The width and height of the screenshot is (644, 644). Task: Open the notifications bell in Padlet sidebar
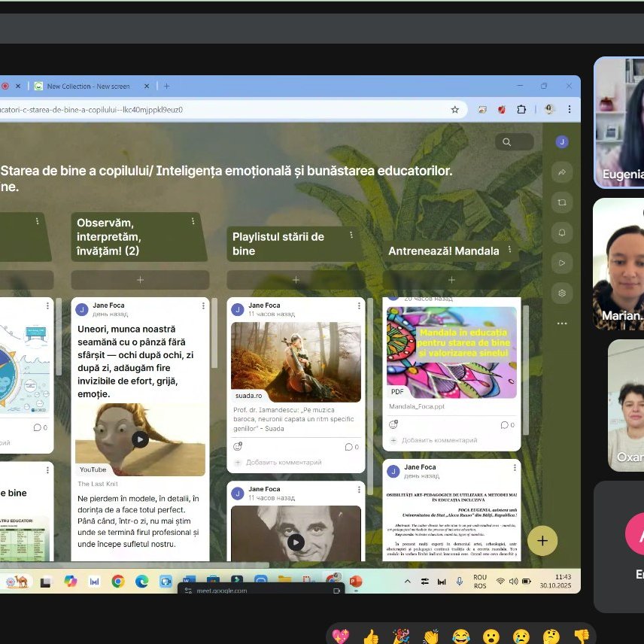(x=561, y=232)
